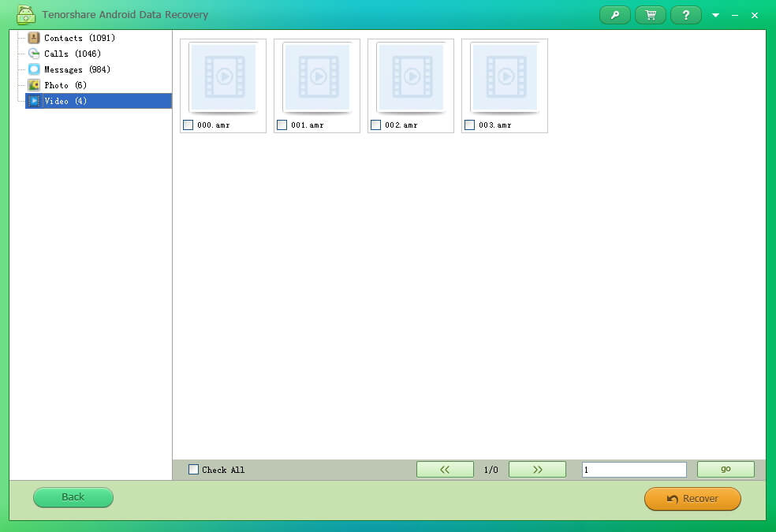
Task: Click the 002.amr file name
Action: point(401,125)
